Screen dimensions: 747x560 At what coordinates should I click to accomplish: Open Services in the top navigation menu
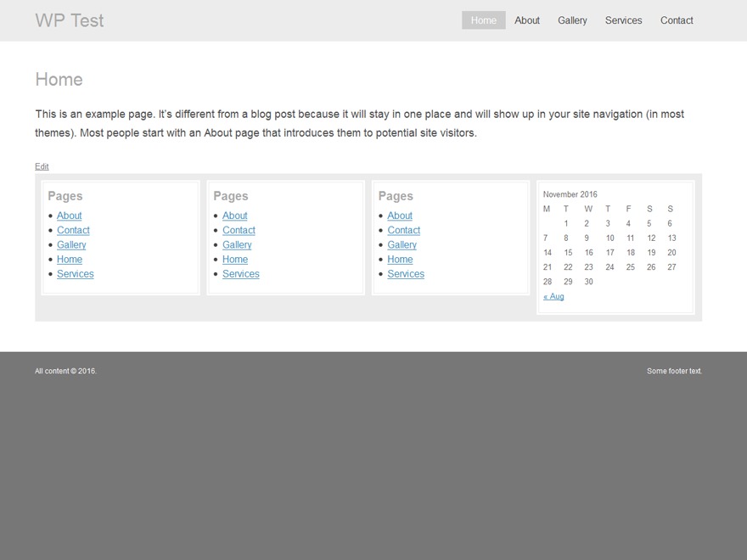tap(624, 20)
